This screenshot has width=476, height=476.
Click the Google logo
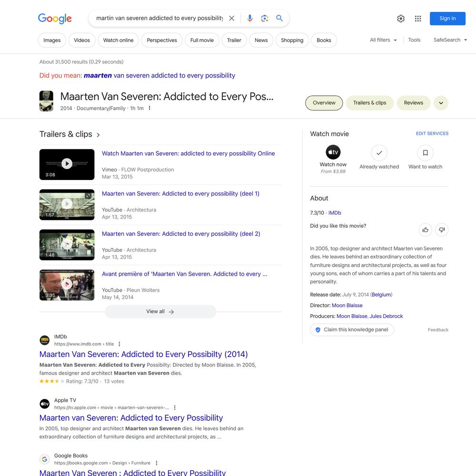(x=55, y=18)
